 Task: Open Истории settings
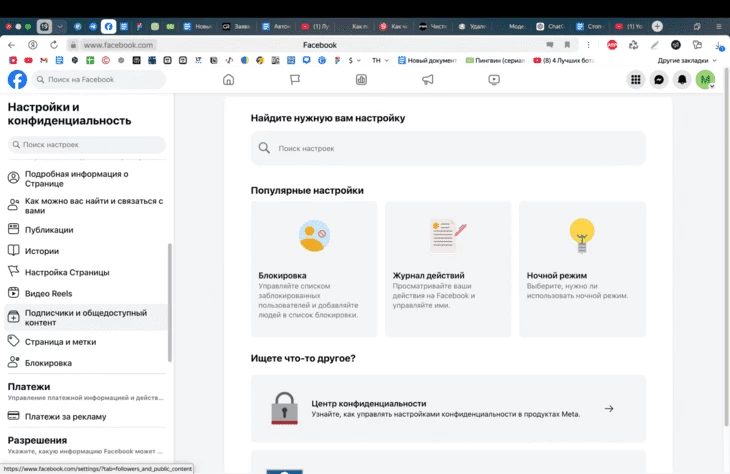coord(86,251)
